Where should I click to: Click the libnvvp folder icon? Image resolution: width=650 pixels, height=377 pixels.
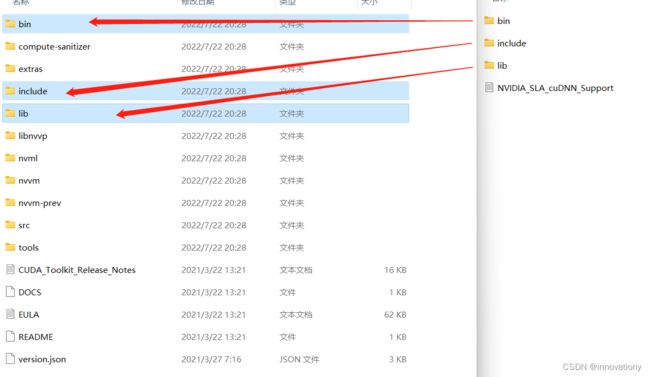click(10, 136)
